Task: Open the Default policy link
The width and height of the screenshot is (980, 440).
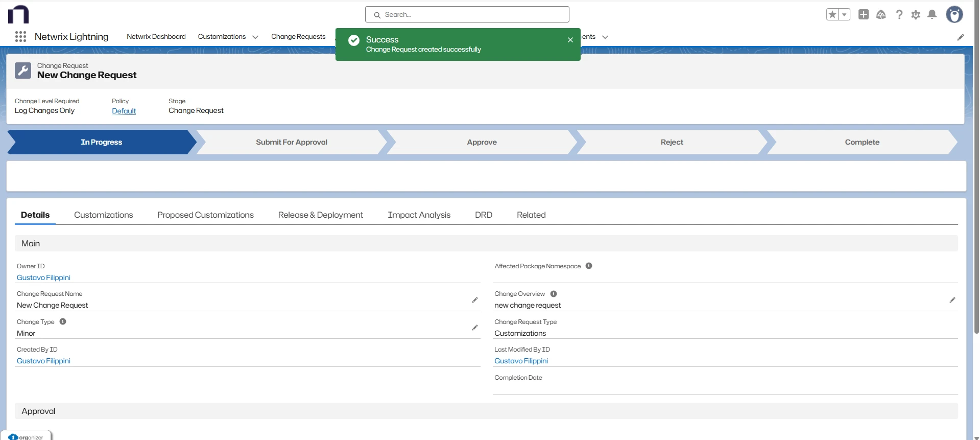Action: coord(124,111)
